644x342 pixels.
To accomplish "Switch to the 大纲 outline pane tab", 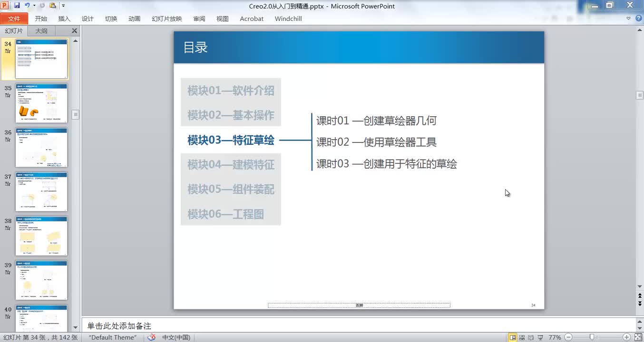I will [x=41, y=31].
